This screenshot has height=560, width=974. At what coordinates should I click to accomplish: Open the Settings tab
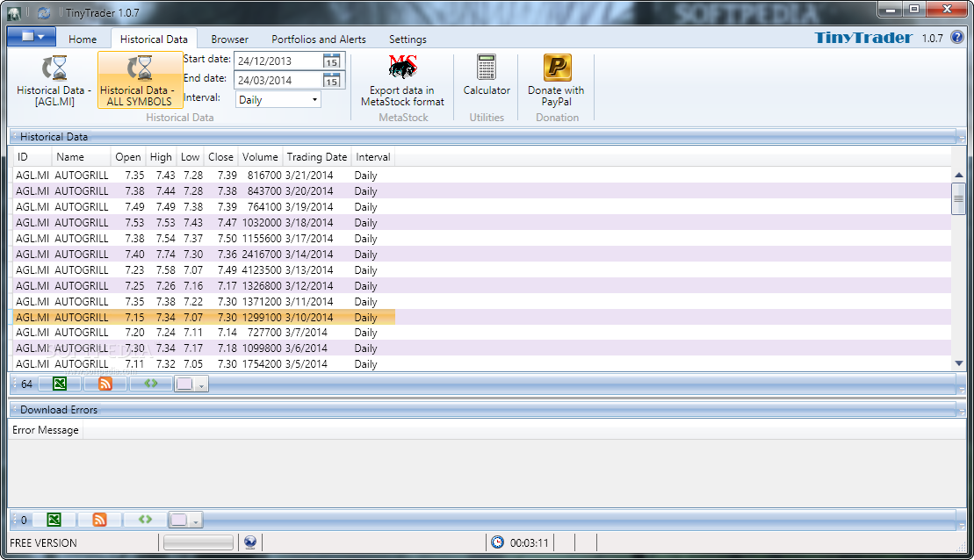coord(408,39)
